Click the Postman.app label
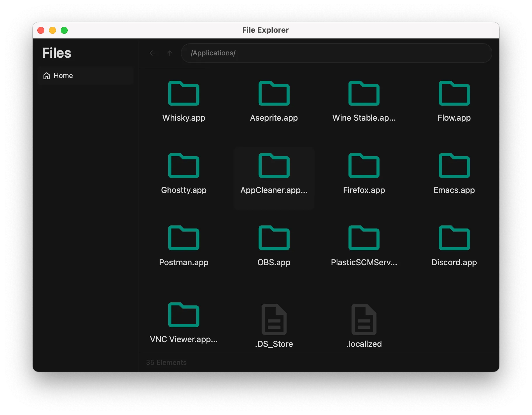 tap(184, 262)
